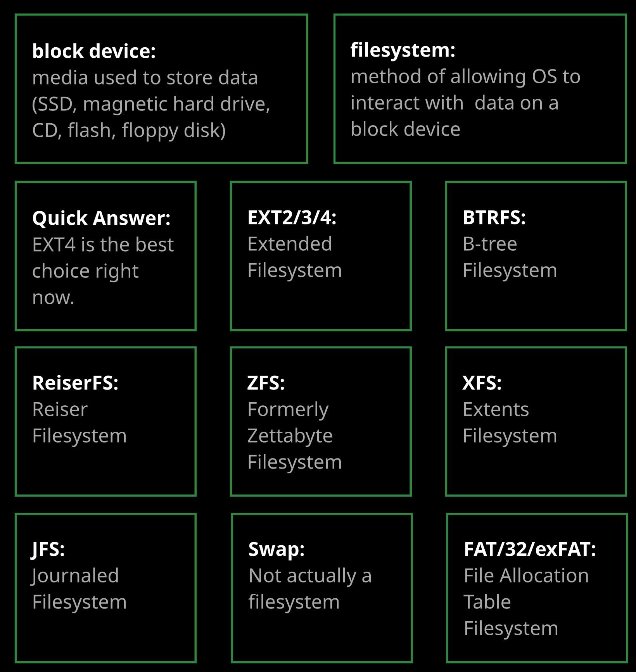Click the 'Extended Filesystem' description
This screenshot has height=672, width=636.
294,257
